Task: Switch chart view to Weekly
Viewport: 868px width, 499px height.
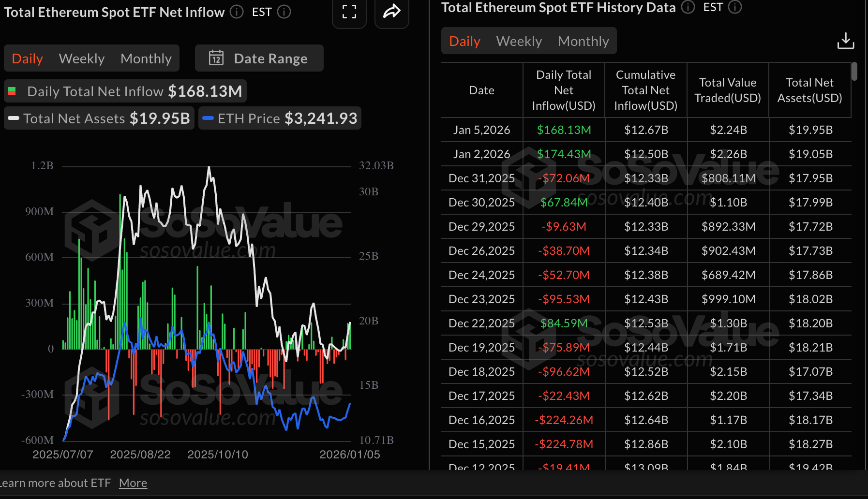Action: point(81,58)
